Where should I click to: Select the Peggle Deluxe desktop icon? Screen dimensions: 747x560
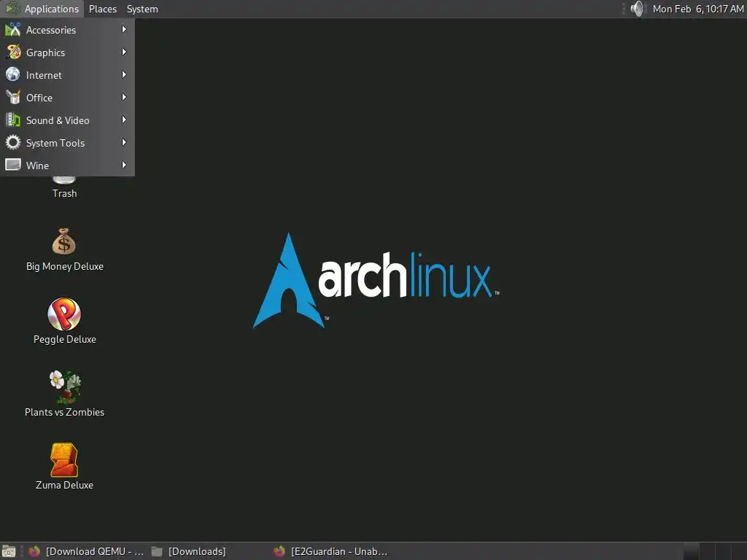pos(64,314)
